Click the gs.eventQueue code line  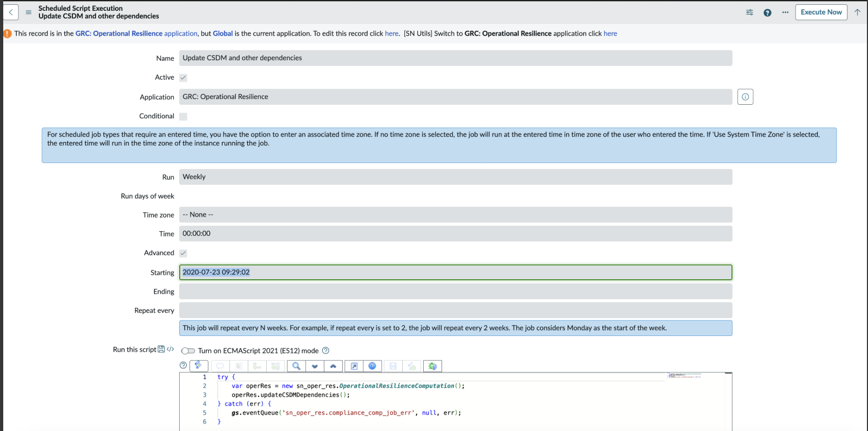[347, 413]
